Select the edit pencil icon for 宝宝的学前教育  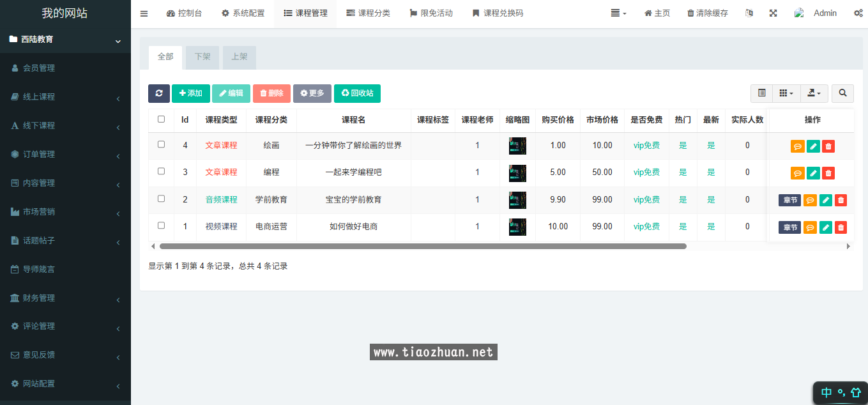[x=825, y=200]
